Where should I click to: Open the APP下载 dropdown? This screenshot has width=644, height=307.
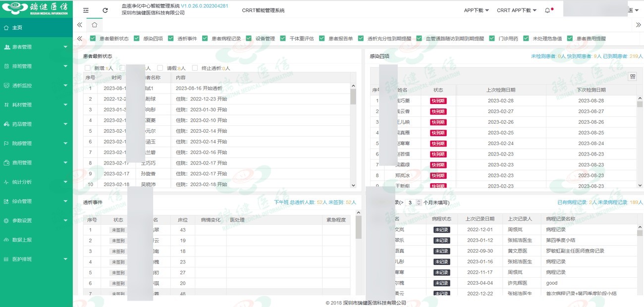coord(476,10)
